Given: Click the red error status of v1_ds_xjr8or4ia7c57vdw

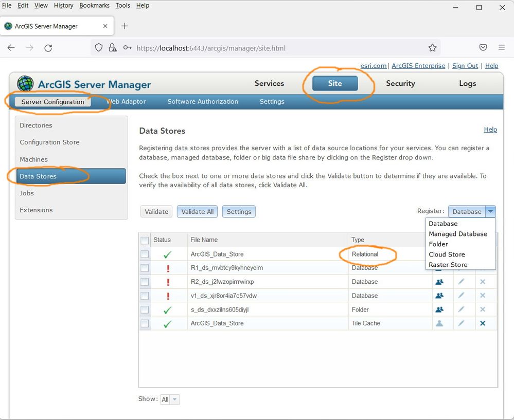Looking at the screenshot, I should point(168,296).
